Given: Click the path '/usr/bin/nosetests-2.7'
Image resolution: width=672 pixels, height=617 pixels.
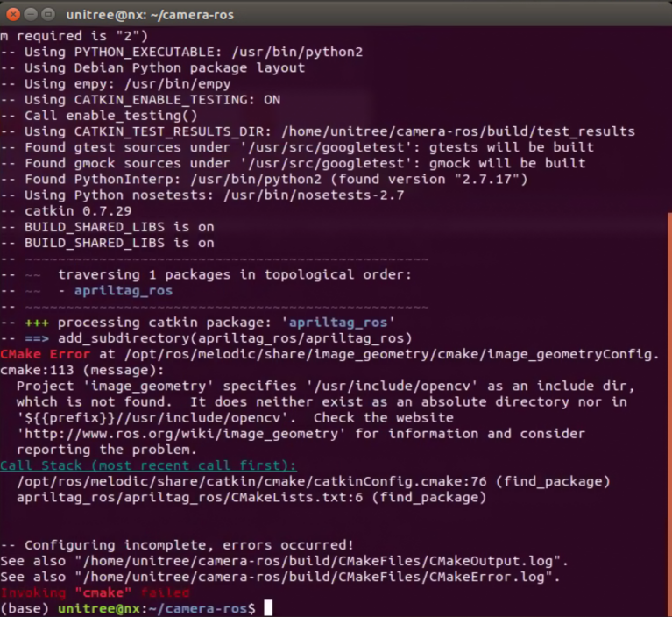Looking at the screenshot, I should pyautogui.click(x=314, y=195).
